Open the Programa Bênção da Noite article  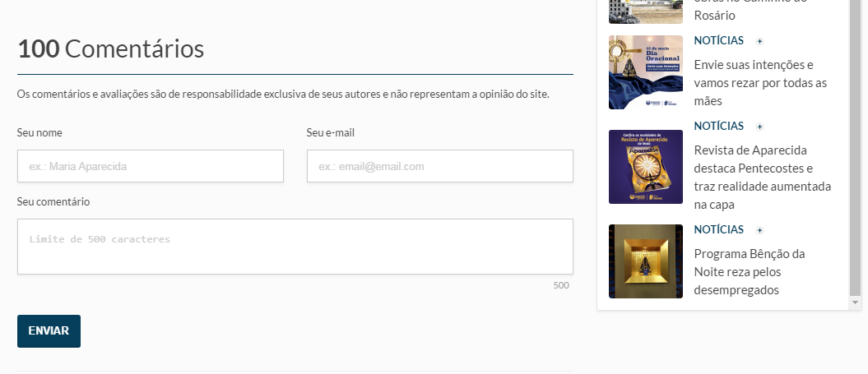[749, 272]
